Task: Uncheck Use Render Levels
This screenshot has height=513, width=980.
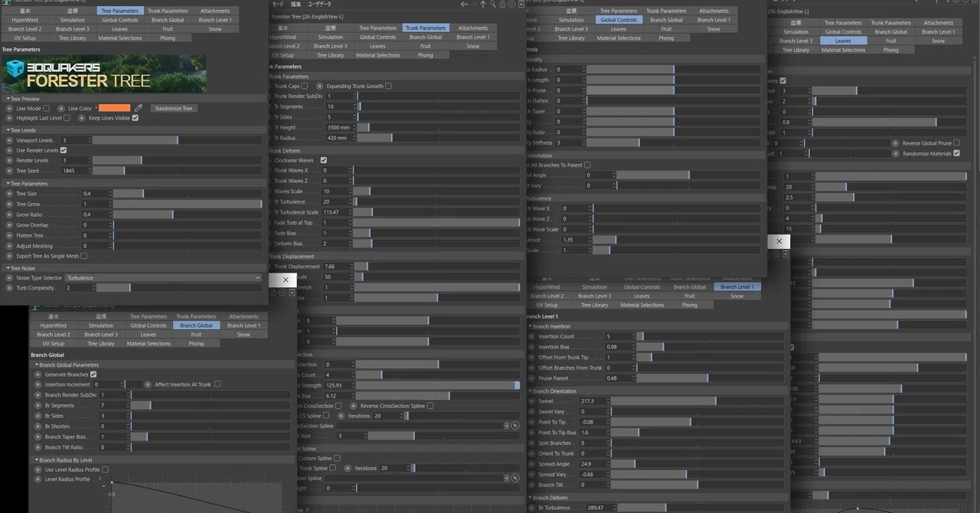Action: tap(64, 150)
